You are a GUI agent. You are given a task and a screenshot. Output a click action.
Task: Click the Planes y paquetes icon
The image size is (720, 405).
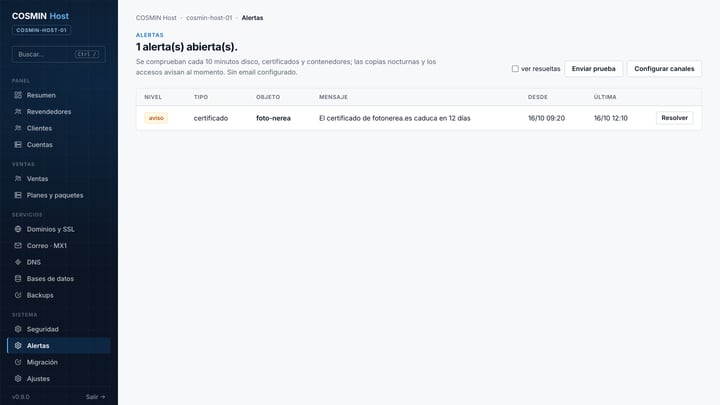point(18,195)
